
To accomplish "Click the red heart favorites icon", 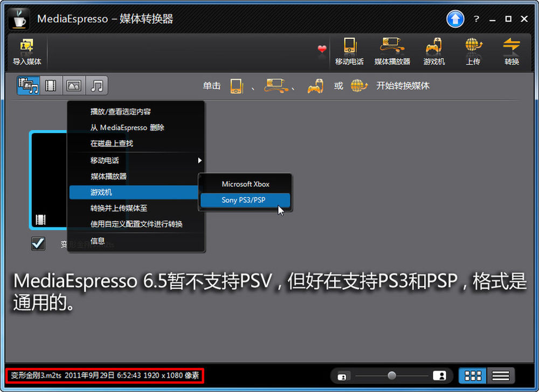I will coord(322,49).
